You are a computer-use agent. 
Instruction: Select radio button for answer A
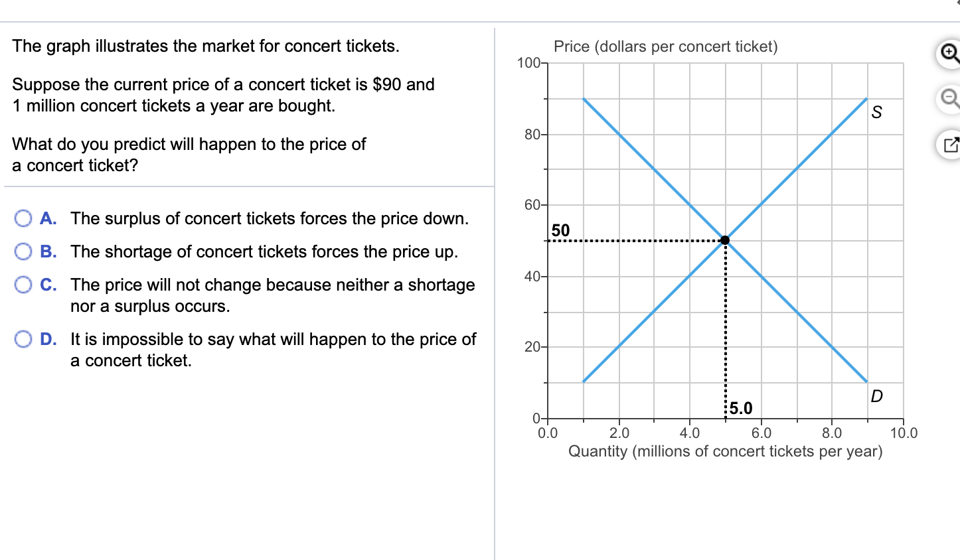[23, 218]
